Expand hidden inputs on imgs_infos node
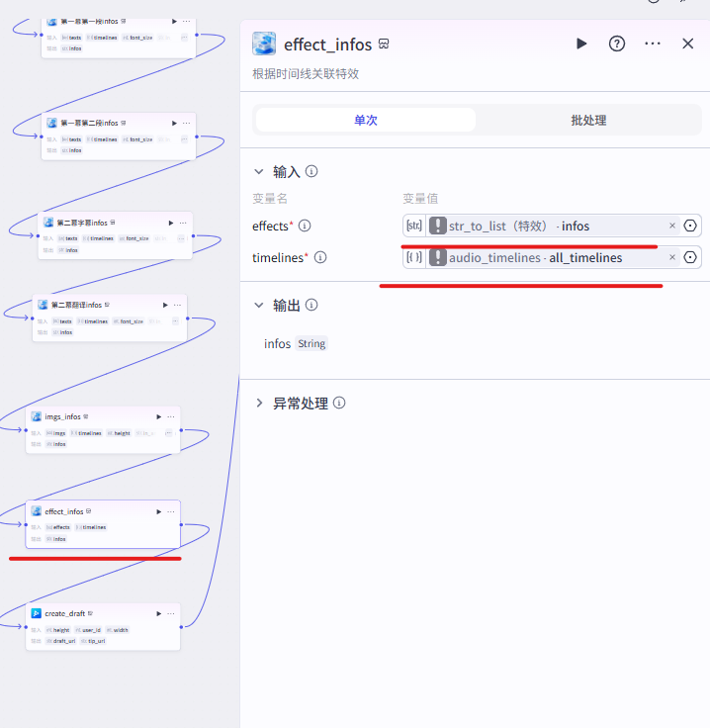710x728 pixels. [168, 433]
